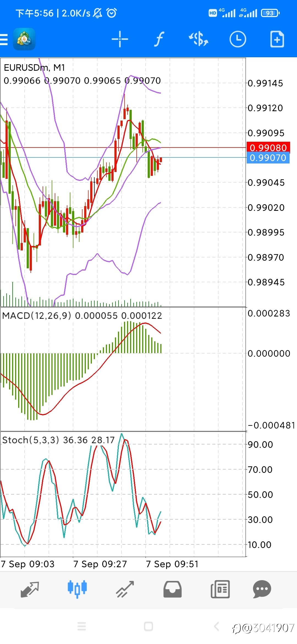Viewport: 297px width, 644px height.
Task: Tap the OHLC values line
Action: coord(82,81)
